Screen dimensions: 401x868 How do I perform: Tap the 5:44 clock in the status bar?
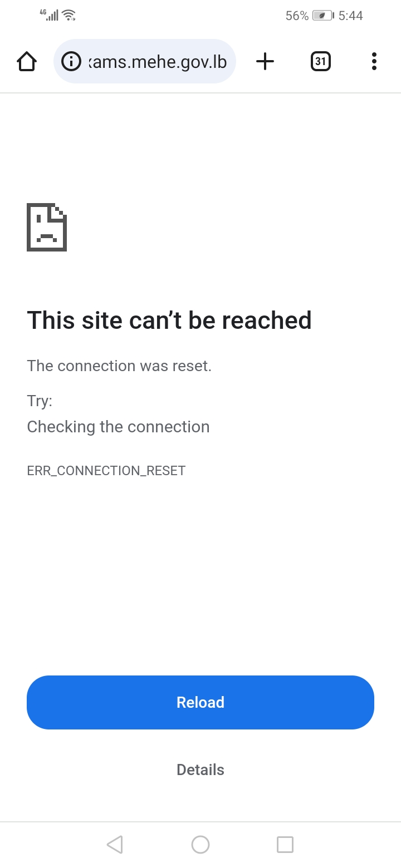click(351, 16)
